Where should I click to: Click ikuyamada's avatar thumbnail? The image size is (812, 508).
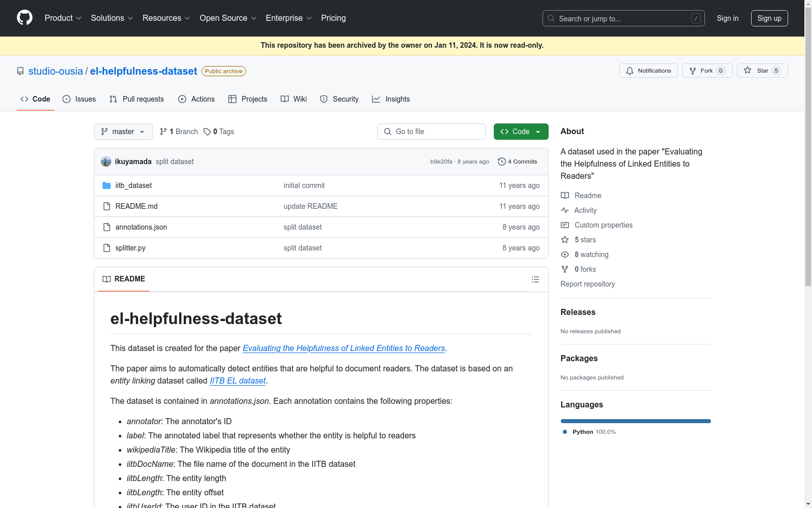(106, 162)
